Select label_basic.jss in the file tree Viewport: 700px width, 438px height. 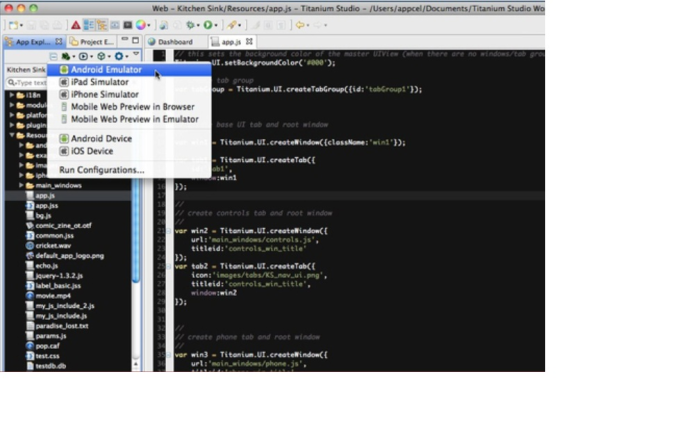58,286
